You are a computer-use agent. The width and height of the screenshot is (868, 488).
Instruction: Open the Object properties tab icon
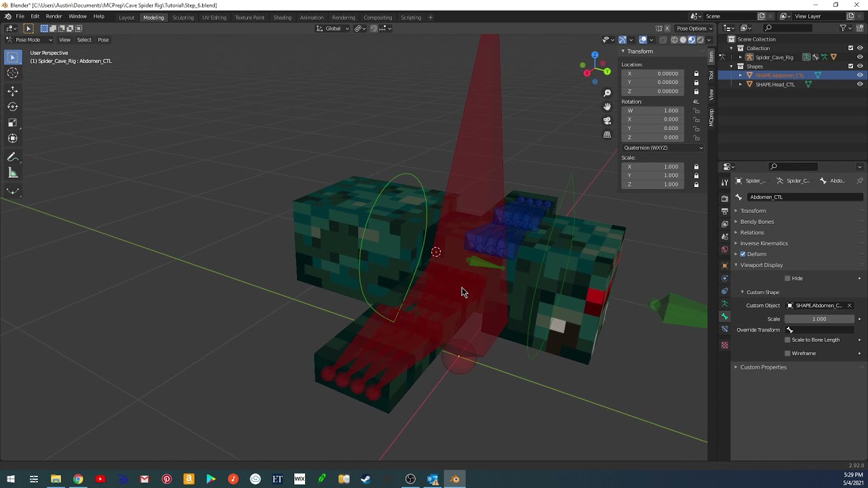[x=724, y=265]
